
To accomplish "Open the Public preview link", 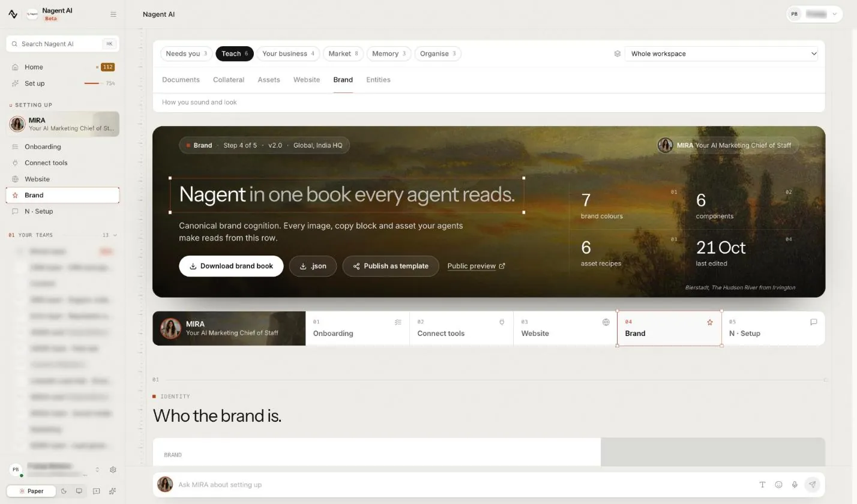I will click(x=477, y=266).
